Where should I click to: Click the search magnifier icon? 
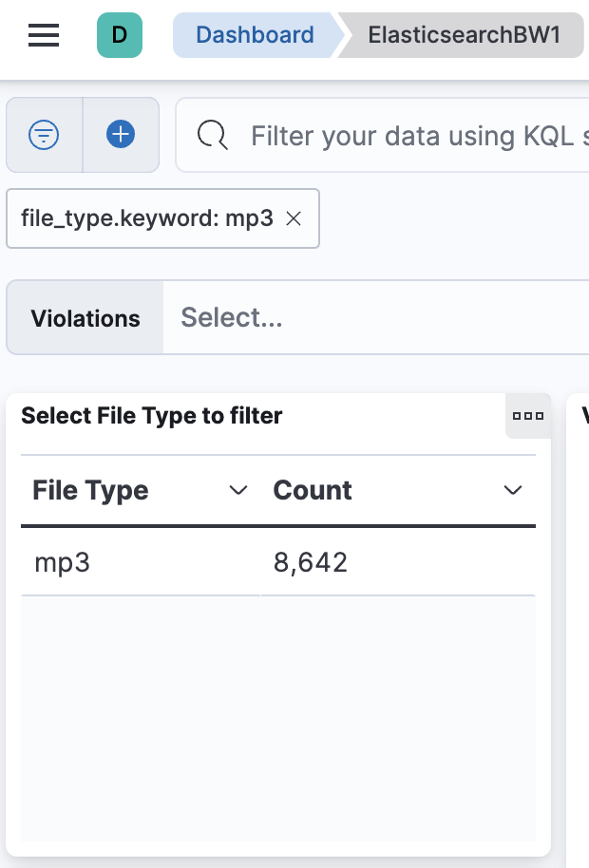[x=212, y=136]
